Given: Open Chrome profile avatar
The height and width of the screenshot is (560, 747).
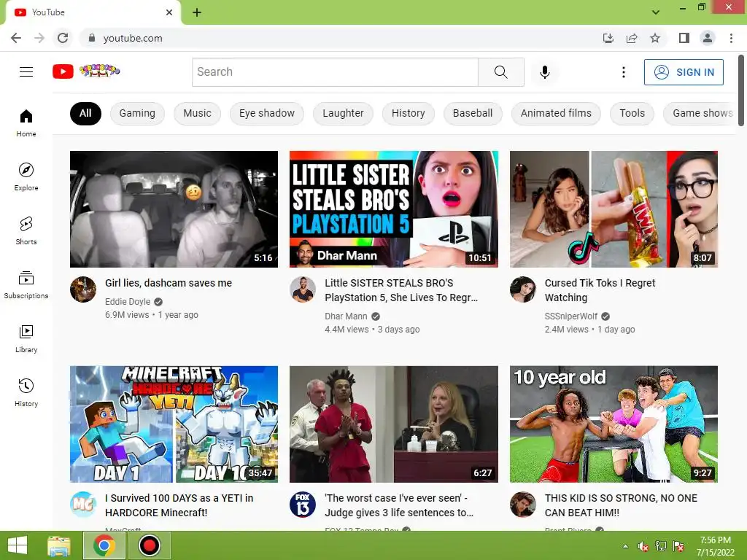Looking at the screenshot, I should [708, 38].
